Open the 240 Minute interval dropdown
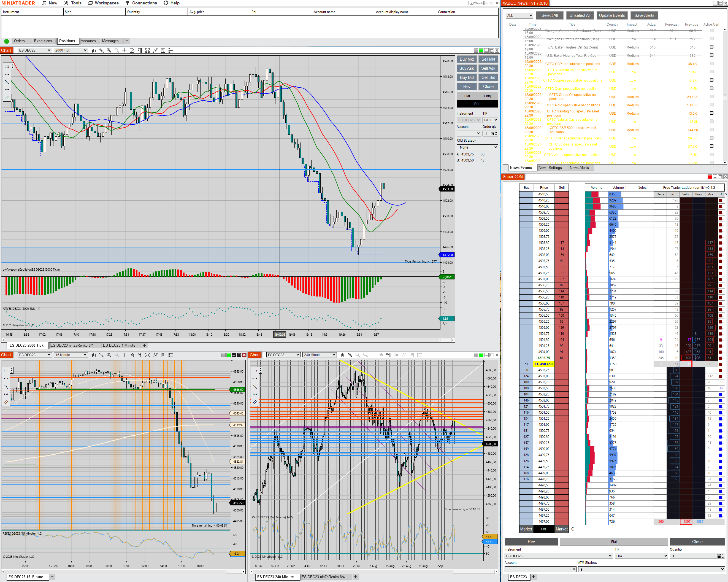728x582 pixels. click(x=320, y=355)
